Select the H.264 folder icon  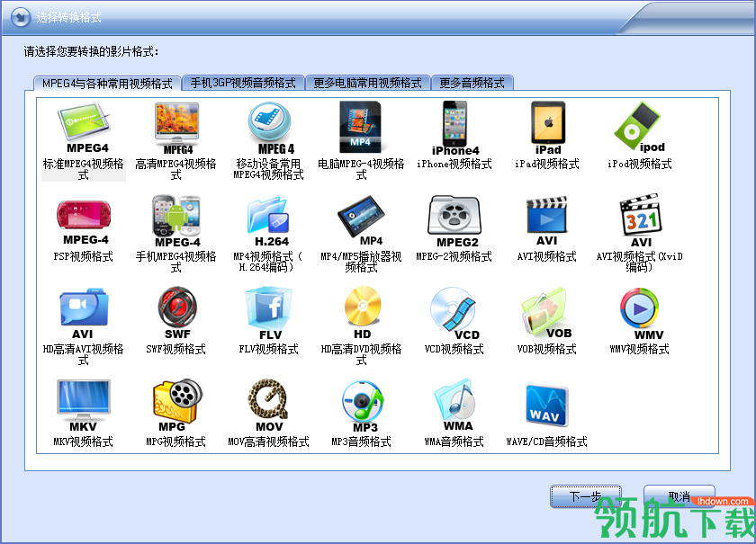point(269,221)
